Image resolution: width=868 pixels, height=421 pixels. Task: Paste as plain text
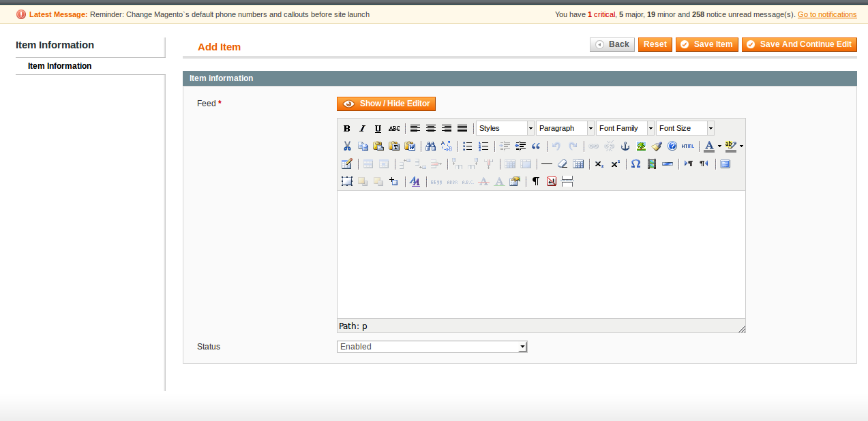(394, 146)
